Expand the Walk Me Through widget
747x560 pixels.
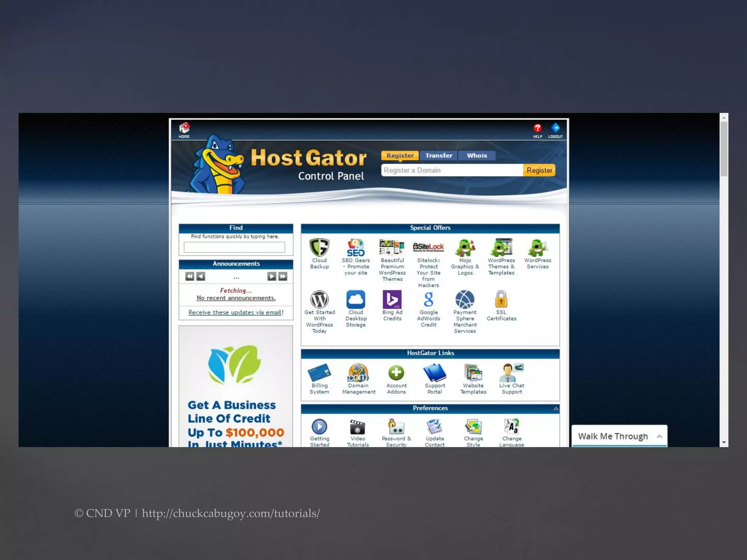pyautogui.click(x=619, y=436)
